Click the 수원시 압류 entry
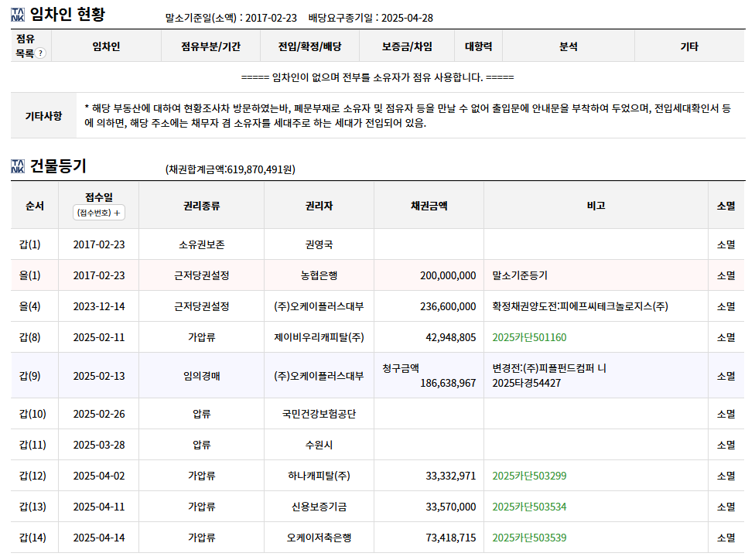Viewport: 755px width, 560px height. tap(319, 445)
